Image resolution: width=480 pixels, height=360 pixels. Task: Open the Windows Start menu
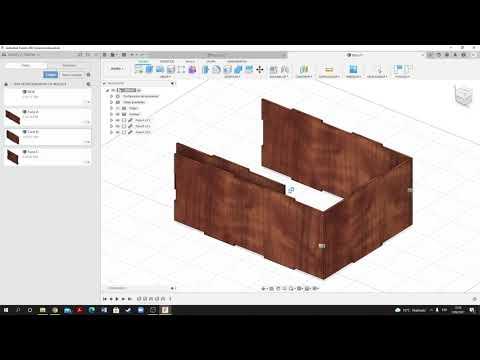click(6, 310)
